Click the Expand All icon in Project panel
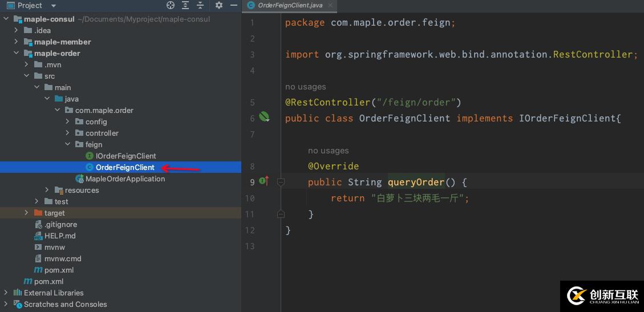This screenshot has height=312, width=644. [185, 5]
